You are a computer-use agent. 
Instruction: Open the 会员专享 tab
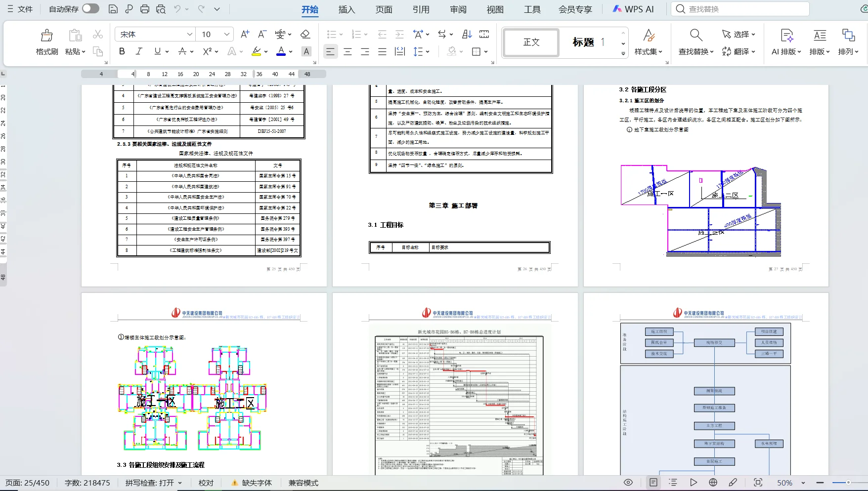[x=575, y=9]
